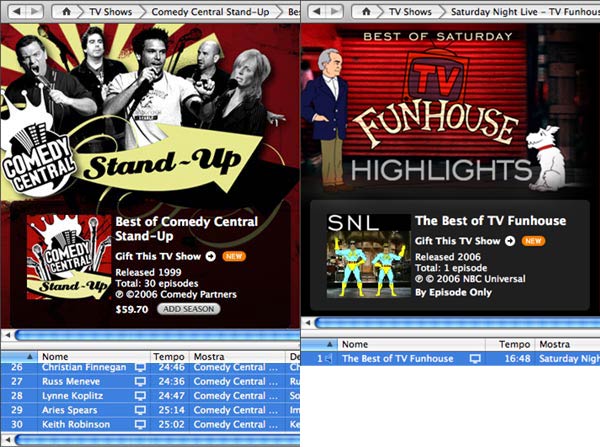Click The Best of TV Funhouse title heading
Viewport: 600px width, 447px height.
tap(491, 221)
